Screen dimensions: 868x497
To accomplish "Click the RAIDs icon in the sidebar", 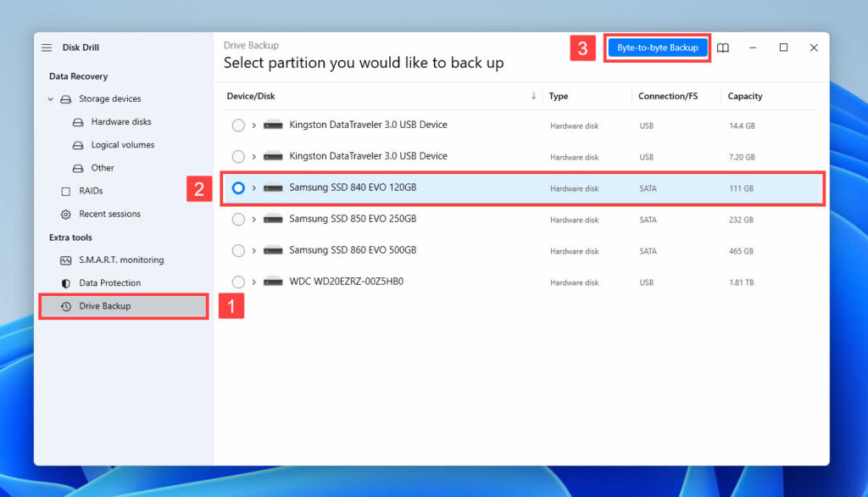I will click(64, 191).
